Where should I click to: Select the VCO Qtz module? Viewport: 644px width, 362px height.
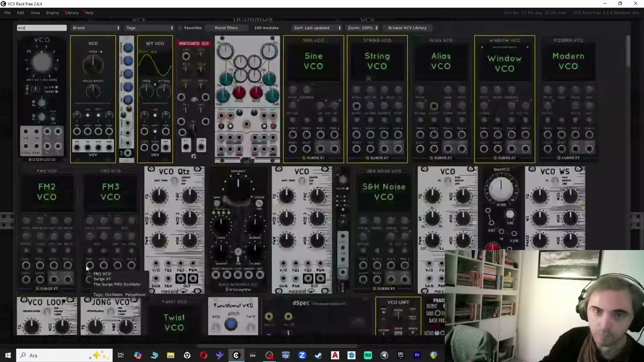pos(174,230)
